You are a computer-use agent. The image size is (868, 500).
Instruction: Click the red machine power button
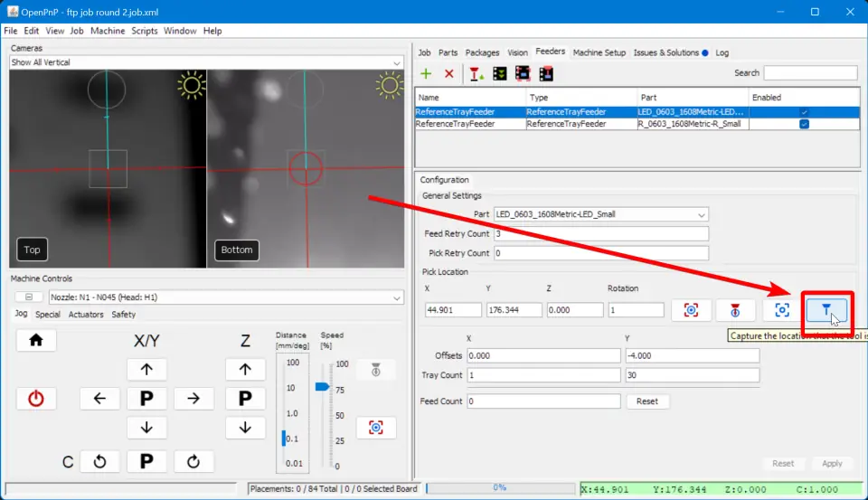pos(36,399)
